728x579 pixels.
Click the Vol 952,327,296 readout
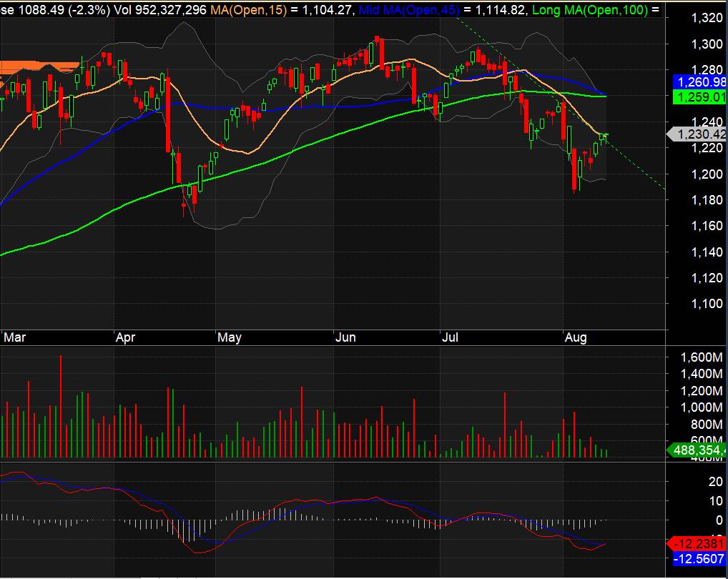[160, 9]
